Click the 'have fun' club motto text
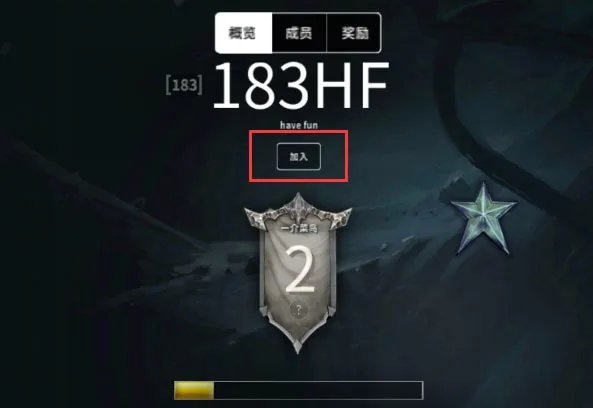593x408 pixels. click(x=299, y=125)
